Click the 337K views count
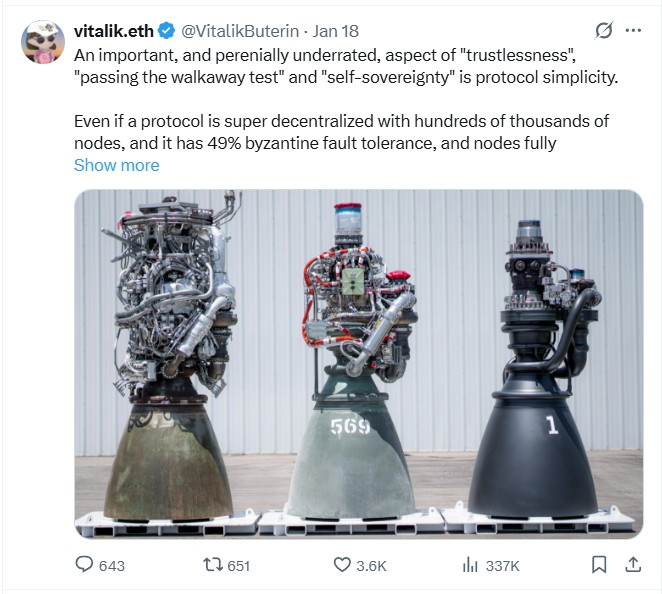The height and width of the screenshot is (594, 662). (x=502, y=566)
